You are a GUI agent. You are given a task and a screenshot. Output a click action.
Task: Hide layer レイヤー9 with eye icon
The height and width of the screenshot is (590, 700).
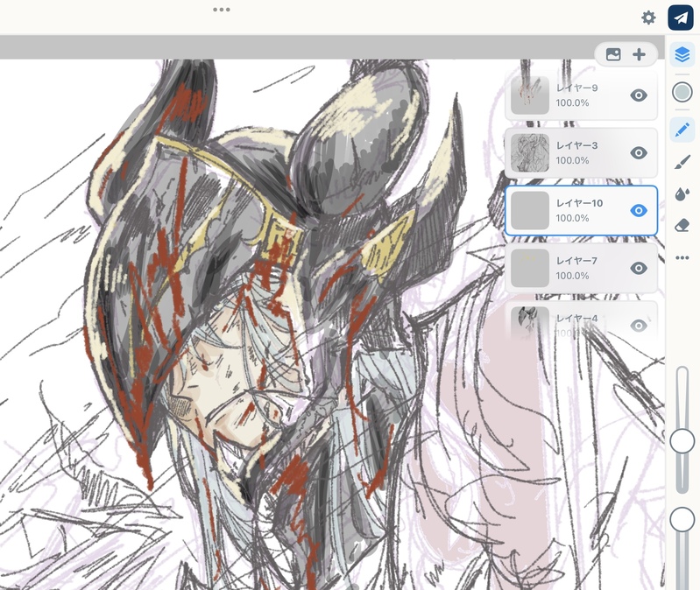[x=639, y=95]
